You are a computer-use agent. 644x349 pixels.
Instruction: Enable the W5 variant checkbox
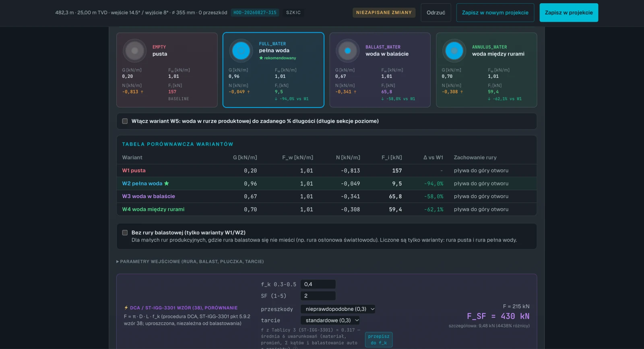[x=125, y=121]
